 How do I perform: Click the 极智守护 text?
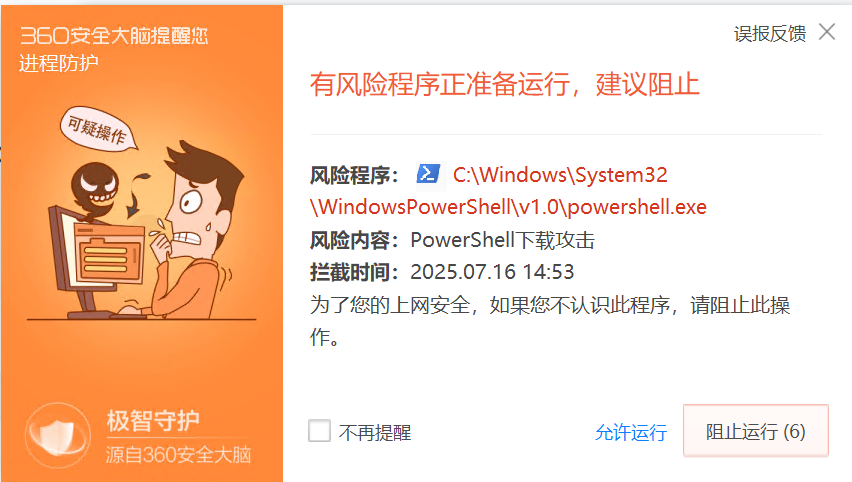(153, 421)
